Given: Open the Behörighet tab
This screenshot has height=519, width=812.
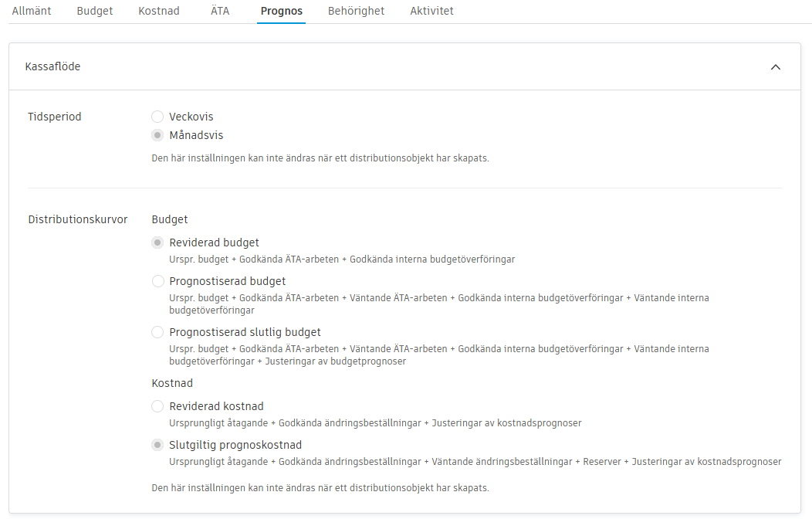Looking at the screenshot, I should (356, 11).
